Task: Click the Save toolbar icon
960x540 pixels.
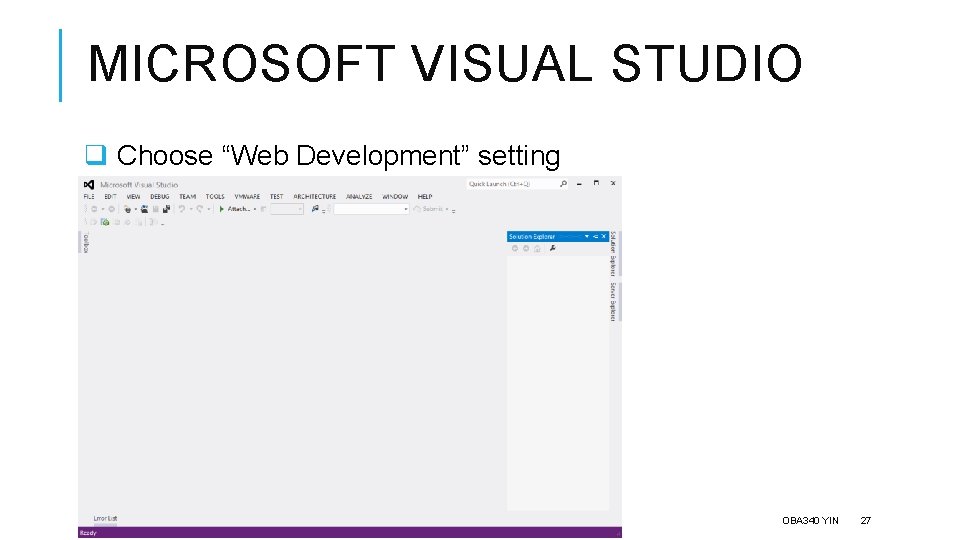Action: tap(156, 209)
